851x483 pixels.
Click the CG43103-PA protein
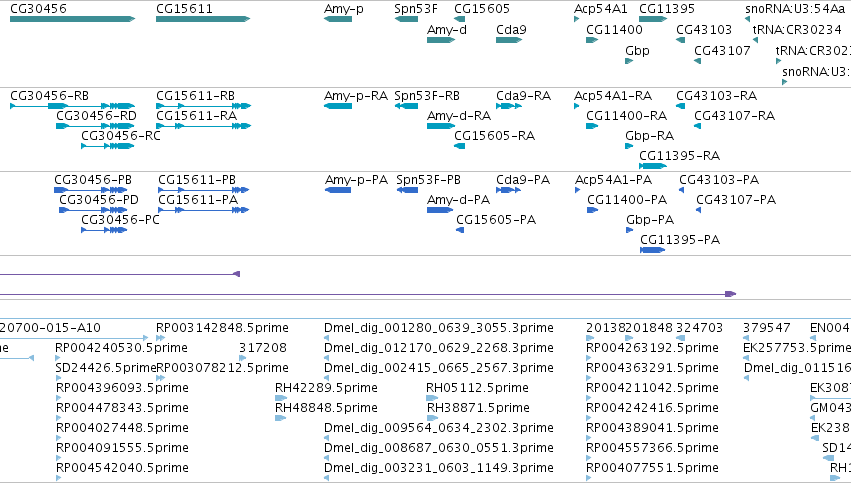coord(682,190)
